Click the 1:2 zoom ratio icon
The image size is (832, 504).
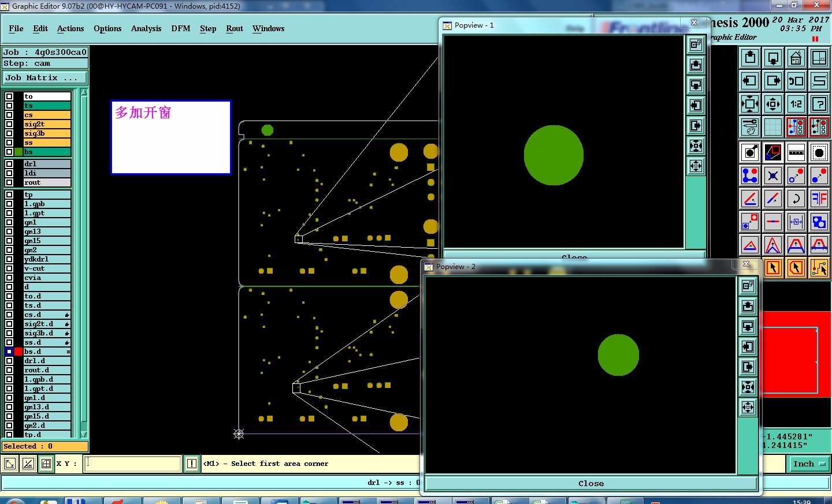(x=796, y=104)
